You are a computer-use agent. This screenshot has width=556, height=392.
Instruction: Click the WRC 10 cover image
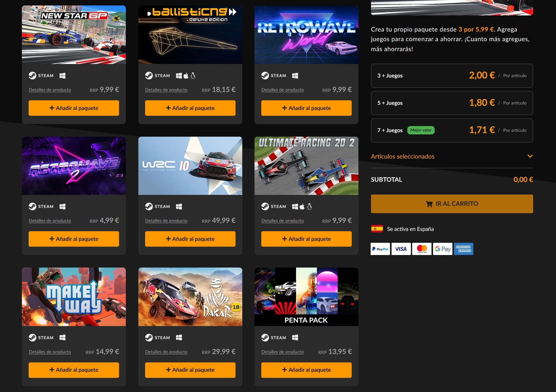point(190,166)
